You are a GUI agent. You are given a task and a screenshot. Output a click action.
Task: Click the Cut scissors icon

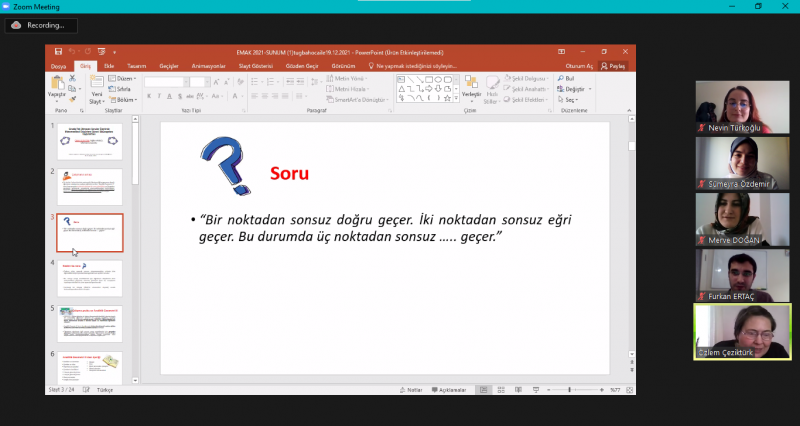pos(73,77)
